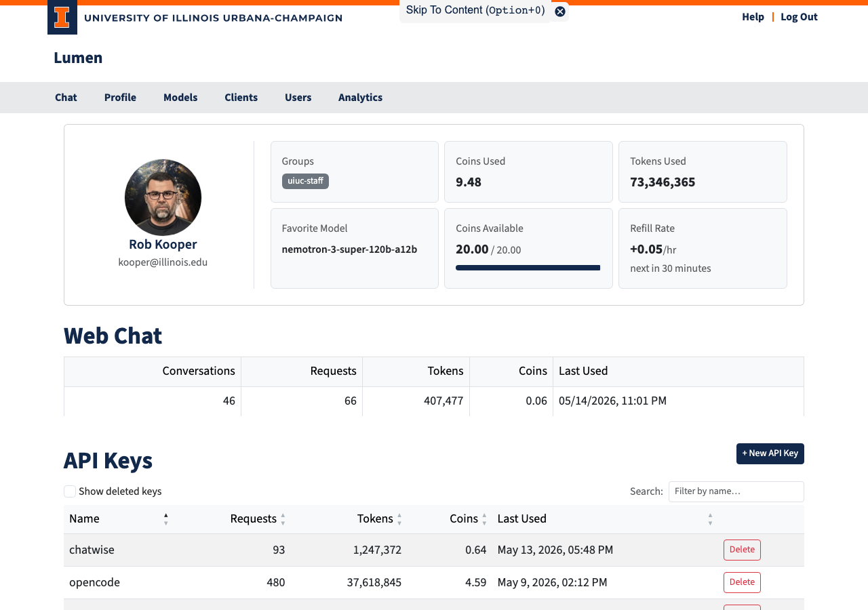Click Rob Kooper's profile photo
The height and width of the screenshot is (610, 868).
tap(163, 197)
